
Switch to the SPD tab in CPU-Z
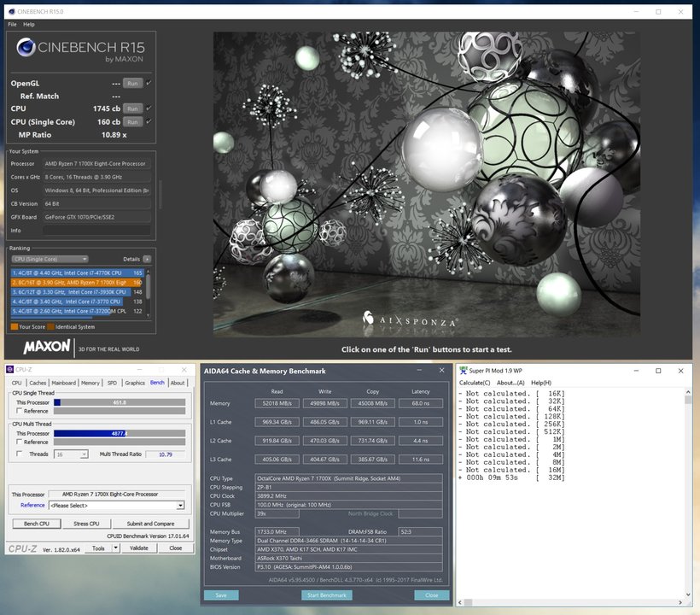[x=112, y=383]
